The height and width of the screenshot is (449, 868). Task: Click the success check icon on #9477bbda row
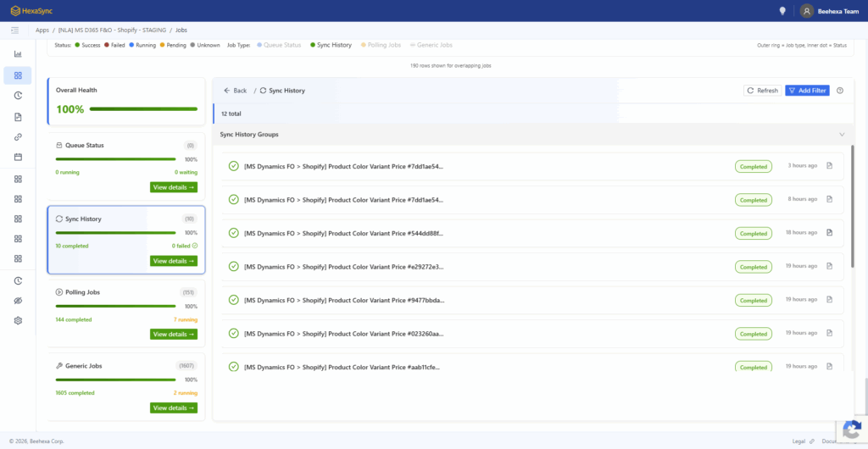[x=234, y=300]
